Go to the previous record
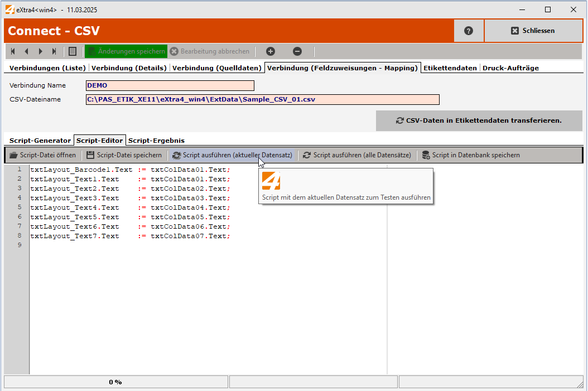This screenshot has width=588, height=391. [26, 51]
